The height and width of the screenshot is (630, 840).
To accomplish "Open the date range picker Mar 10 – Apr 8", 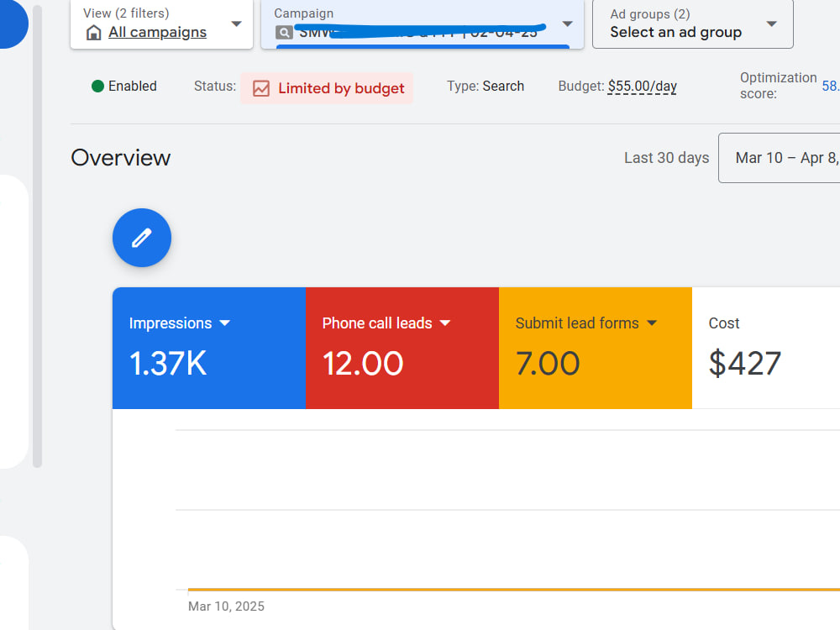I will pyautogui.click(x=780, y=158).
